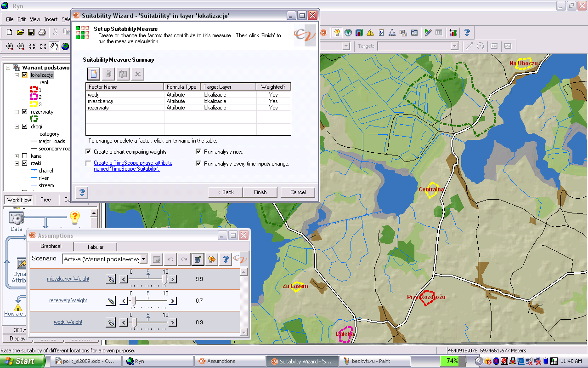Click the checklist icon in CommunityViz toolbar
The height and width of the screenshot is (368, 588).
[x=381, y=33]
